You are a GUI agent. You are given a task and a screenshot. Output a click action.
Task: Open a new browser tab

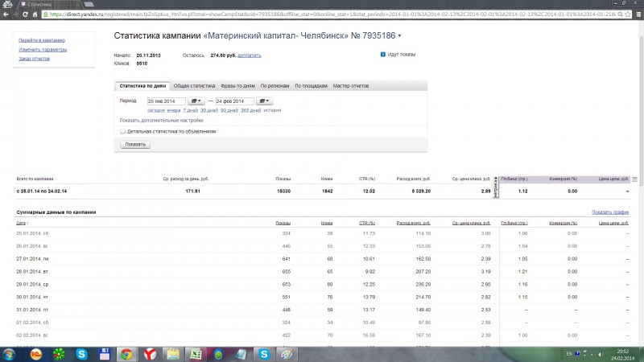(x=89, y=4)
